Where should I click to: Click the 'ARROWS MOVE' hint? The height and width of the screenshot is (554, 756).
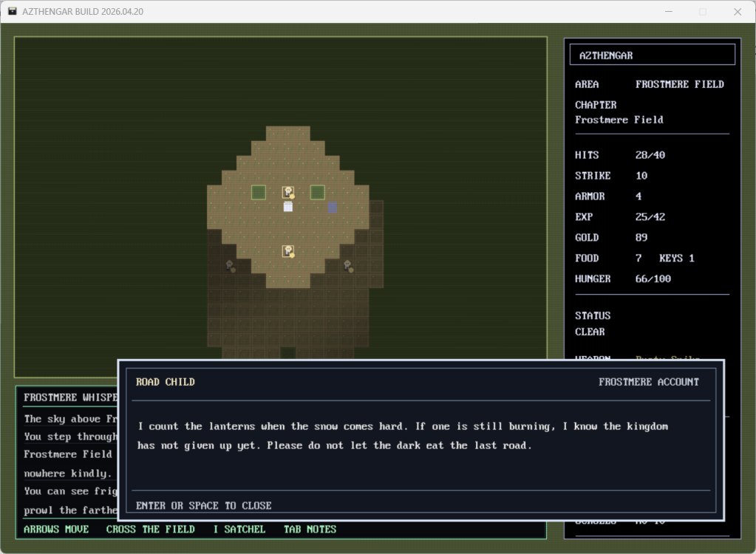coord(56,529)
